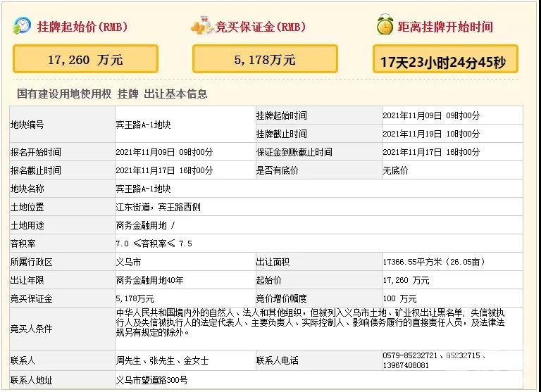The width and height of the screenshot is (541, 392).
Task: Select 宾王路A-1地块 in the 地块编号 row
Action: [143, 125]
